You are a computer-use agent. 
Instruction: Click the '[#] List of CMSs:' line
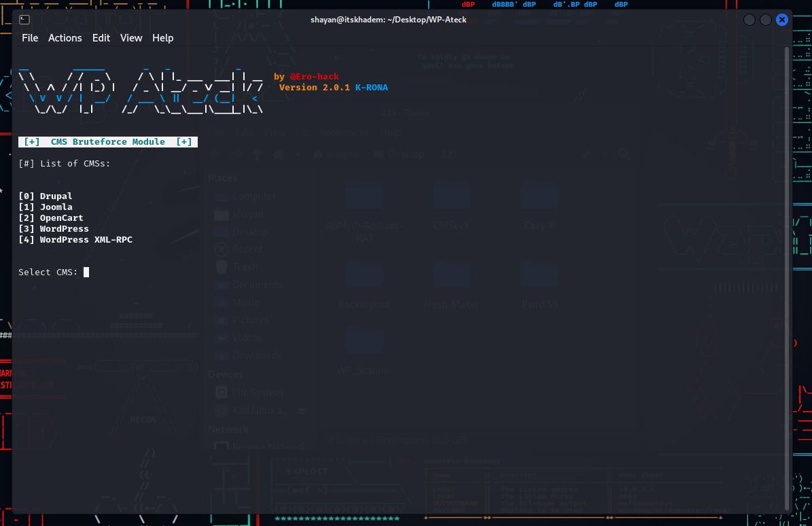(x=65, y=164)
